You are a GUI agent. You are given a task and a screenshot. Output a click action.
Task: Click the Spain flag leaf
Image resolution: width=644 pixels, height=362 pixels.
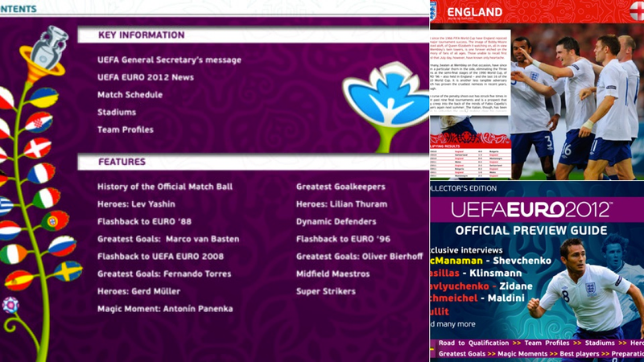click(19, 281)
